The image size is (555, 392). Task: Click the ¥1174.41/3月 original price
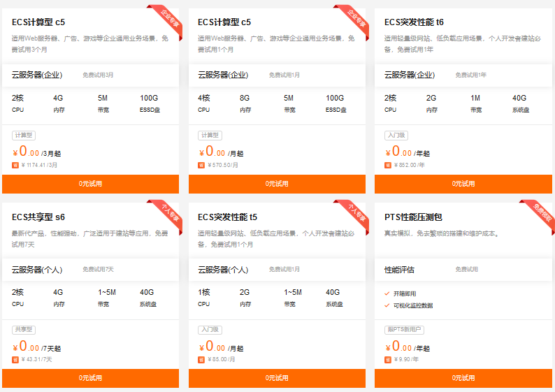coord(39,165)
